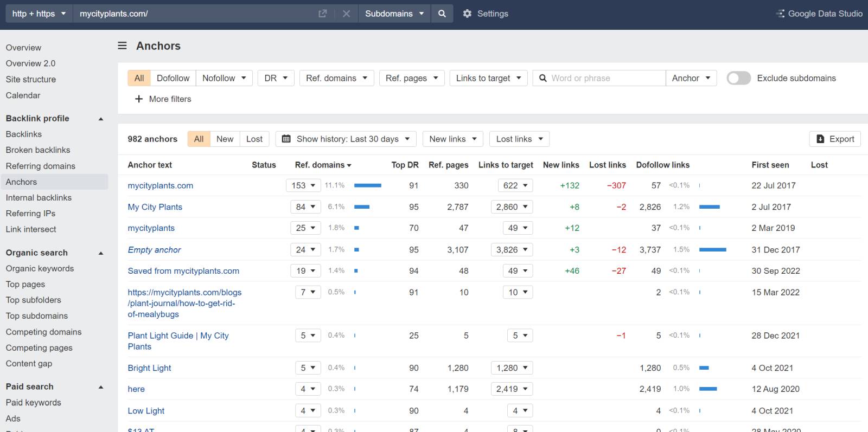The image size is (868, 432).
Task: Open Ref. domains filter dropdown
Action: [x=336, y=78]
